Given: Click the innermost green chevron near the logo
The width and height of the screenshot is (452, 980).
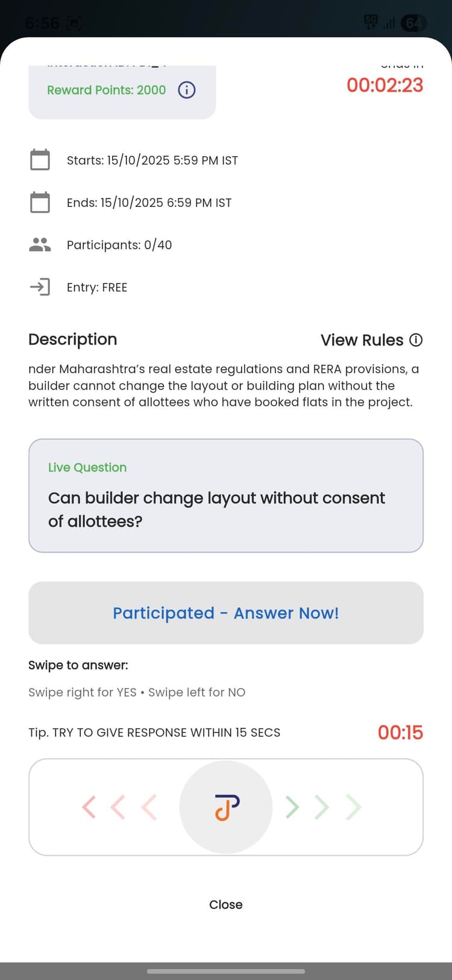Looking at the screenshot, I should [292, 807].
